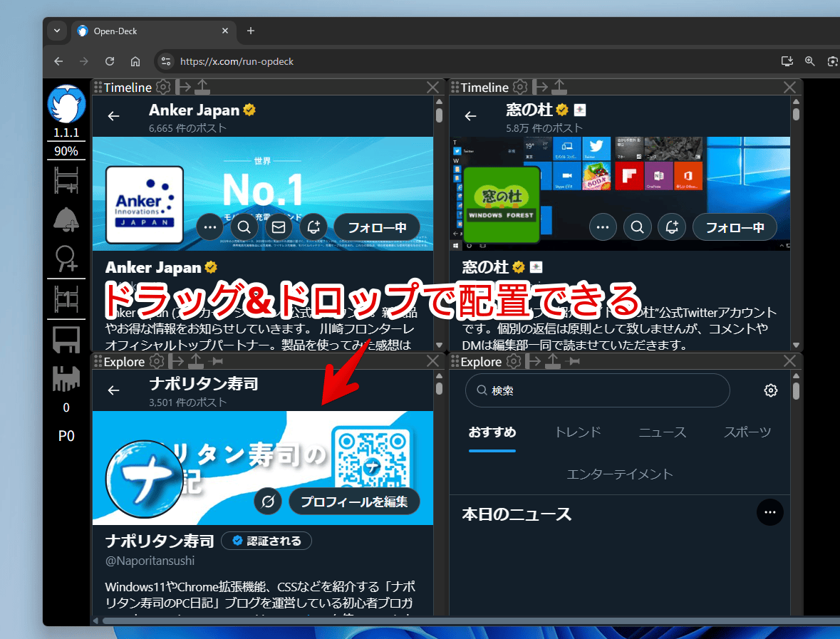Open settings gear of 窓の杜 Timeline column
Screen dimensions: 840x639
519,87
